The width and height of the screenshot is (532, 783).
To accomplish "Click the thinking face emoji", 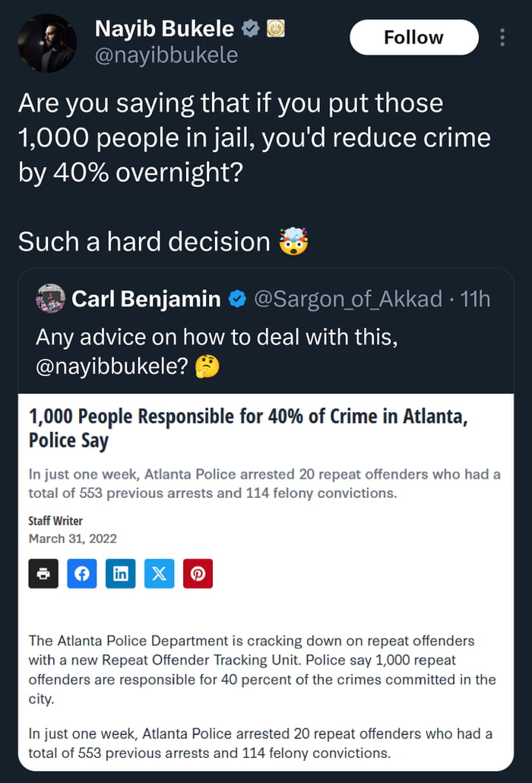I will click(206, 367).
